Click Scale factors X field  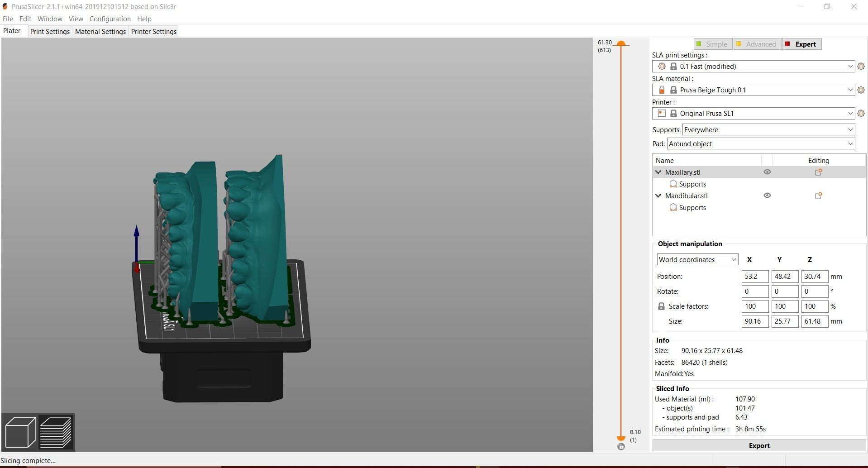tap(755, 306)
